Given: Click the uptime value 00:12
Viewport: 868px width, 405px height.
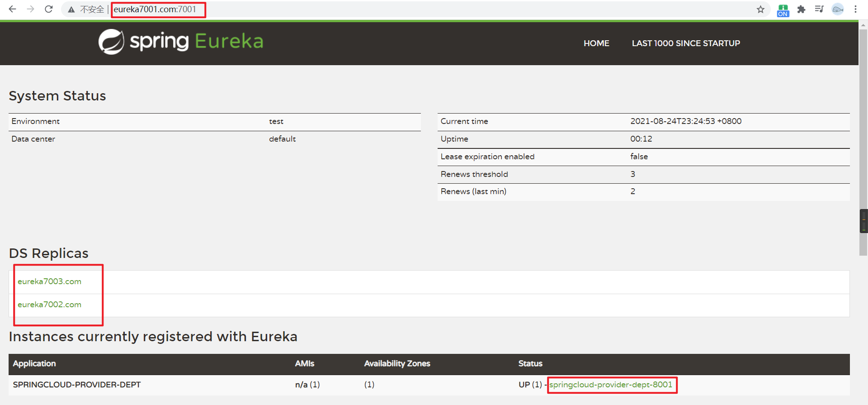Looking at the screenshot, I should tap(641, 139).
